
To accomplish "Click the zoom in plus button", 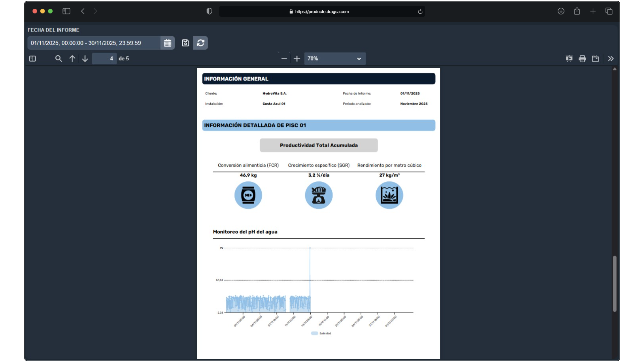I will (297, 59).
